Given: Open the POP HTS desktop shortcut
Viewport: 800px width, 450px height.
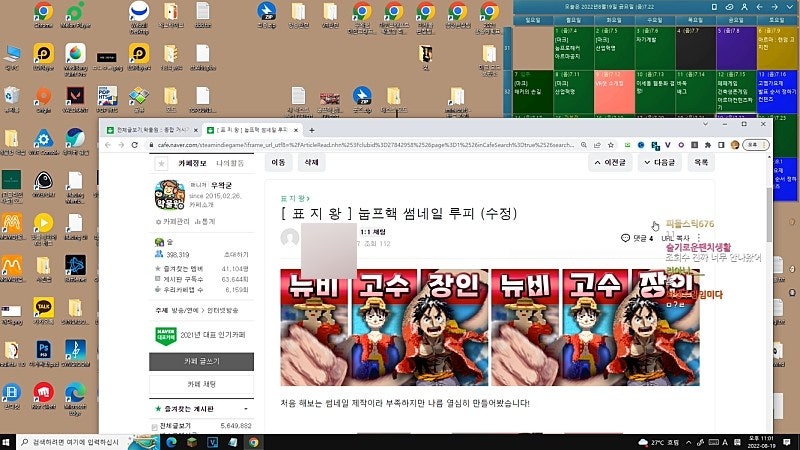Looking at the screenshot, I should pos(107,98).
